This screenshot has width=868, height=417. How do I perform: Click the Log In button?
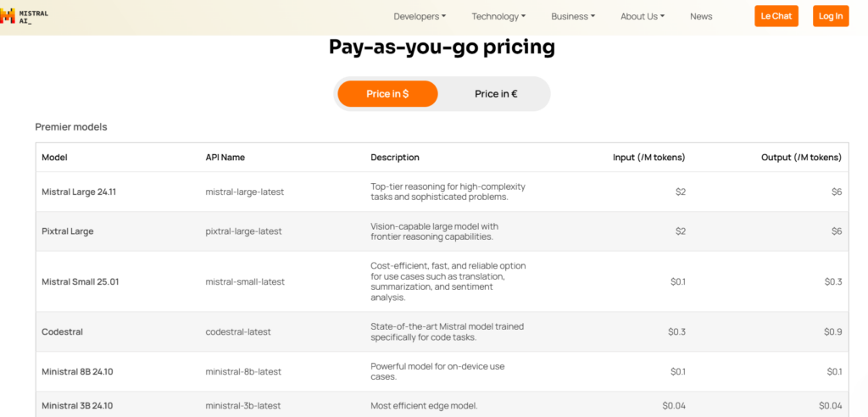pyautogui.click(x=831, y=16)
